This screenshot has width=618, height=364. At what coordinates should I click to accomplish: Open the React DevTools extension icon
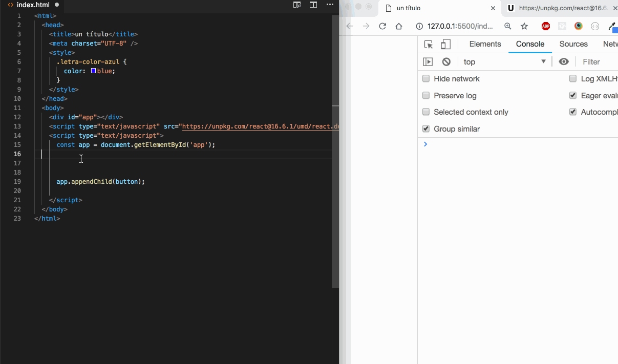coord(562,26)
